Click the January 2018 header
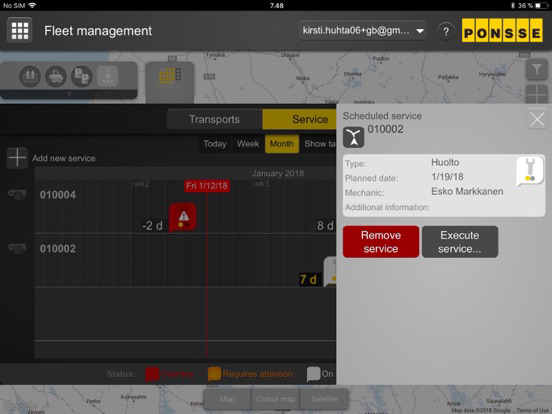 tap(278, 173)
